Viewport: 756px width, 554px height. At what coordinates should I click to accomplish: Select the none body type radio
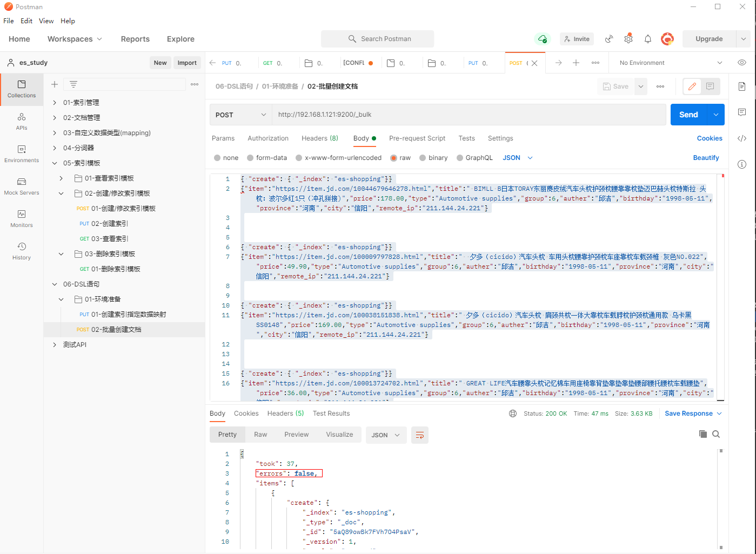(217, 158)
